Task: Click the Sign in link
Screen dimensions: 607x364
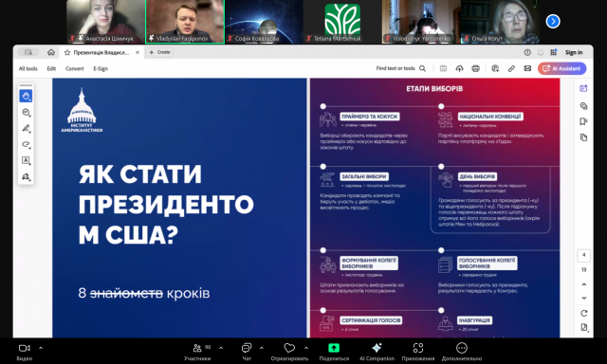Action: 574,52
